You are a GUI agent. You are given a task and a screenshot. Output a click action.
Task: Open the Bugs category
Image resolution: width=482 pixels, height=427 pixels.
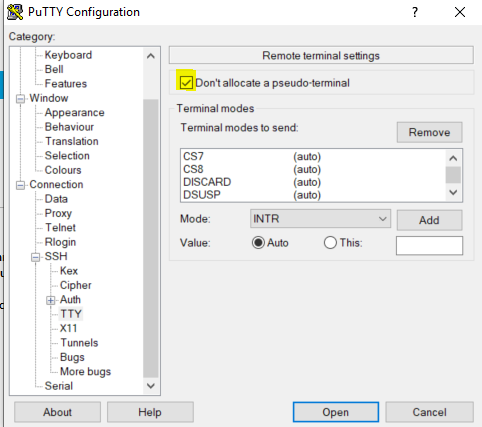72,357
